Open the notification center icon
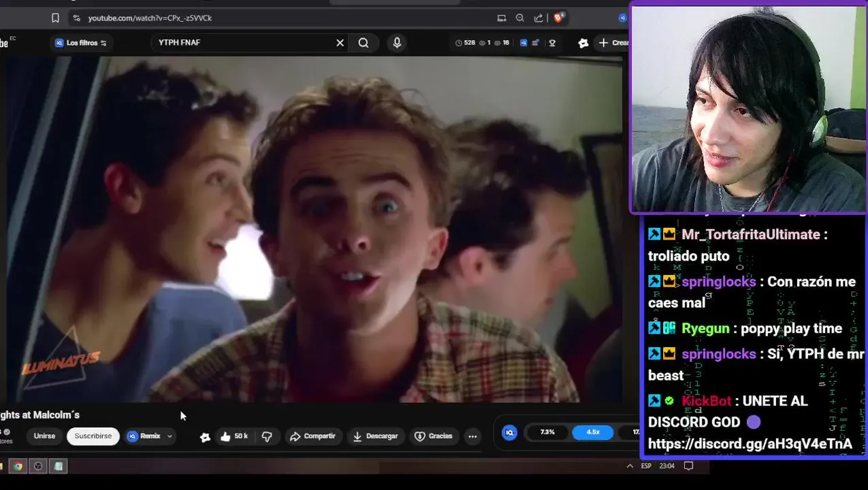Image resolution: width=868 pixels, height=490 pixels. pyautogui.click(x=688, y=466)
